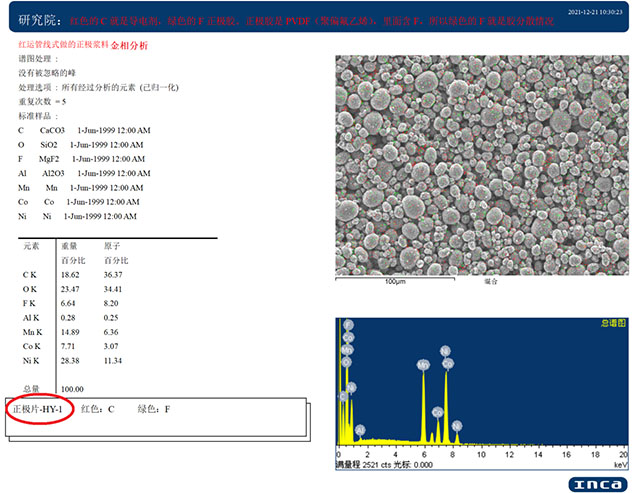Screen dimensions: 640x493
Task: Click the 总谱图 label in the spectrum panel
Action: pos(612,323)
